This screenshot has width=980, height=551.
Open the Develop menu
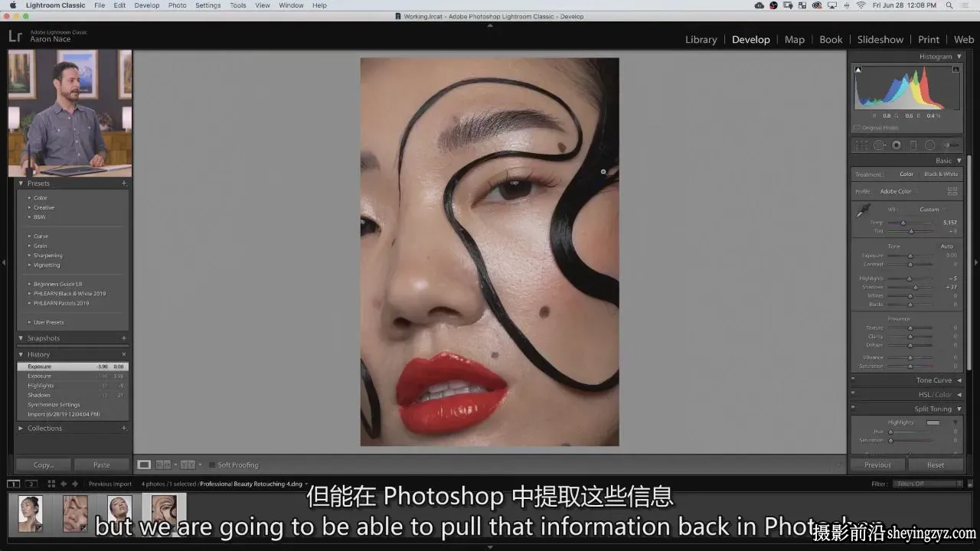pyautogui.click(x=147, y=5)
